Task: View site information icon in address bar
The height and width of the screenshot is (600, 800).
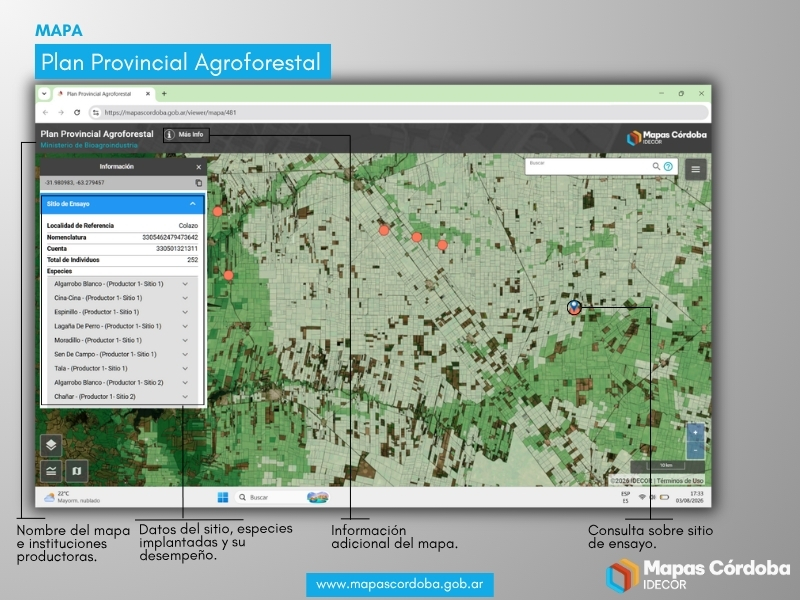Action: pyautogui.click(x=96, y=113)
